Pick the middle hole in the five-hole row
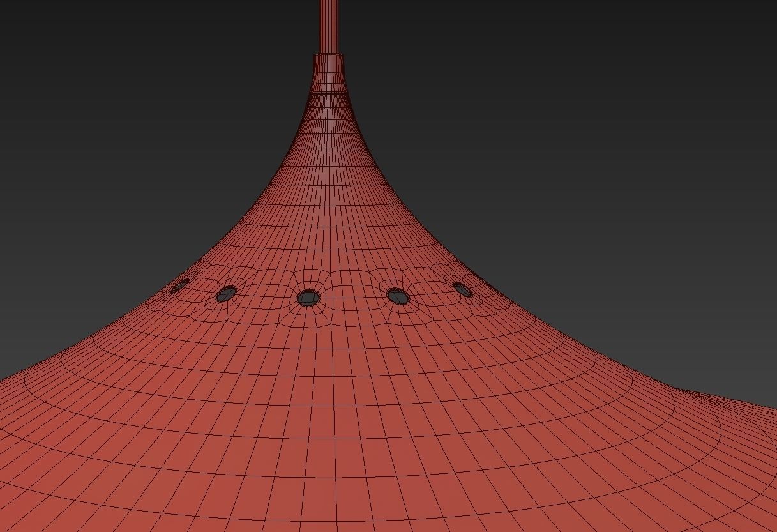Viewport: 777px width, 532px height. point(308,298)
